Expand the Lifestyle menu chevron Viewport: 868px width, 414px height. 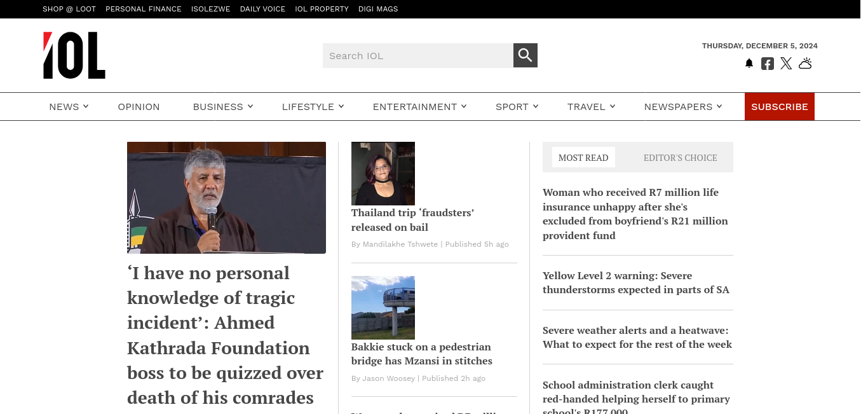click(341, 106)
